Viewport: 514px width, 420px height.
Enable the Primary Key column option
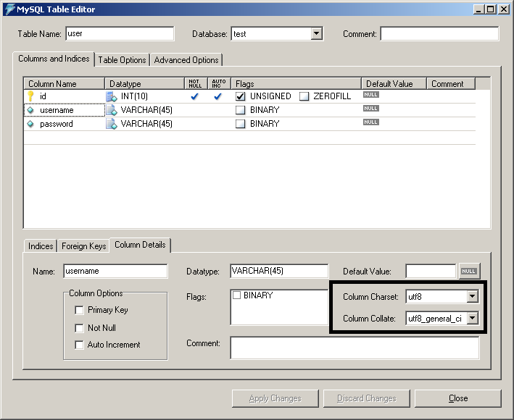pyautogui.click(x=79, y=310)
